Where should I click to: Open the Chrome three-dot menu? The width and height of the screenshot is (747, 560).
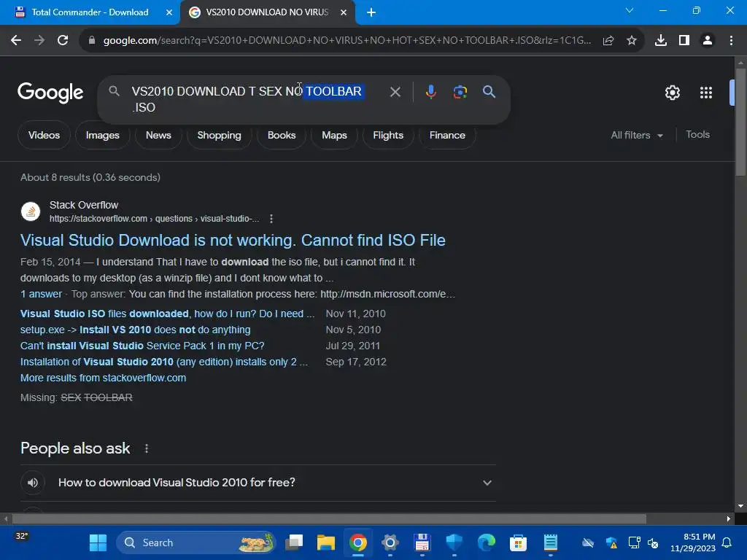click(x=731, y=41)
